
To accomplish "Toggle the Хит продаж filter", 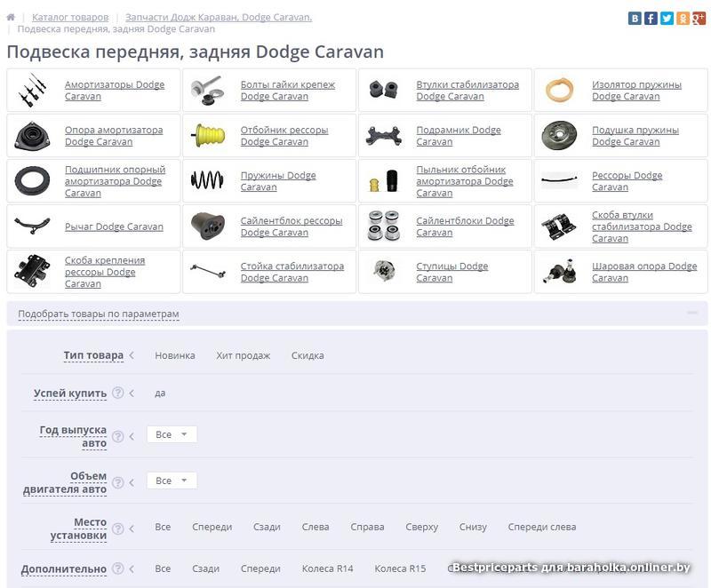I will pos(243,355).
